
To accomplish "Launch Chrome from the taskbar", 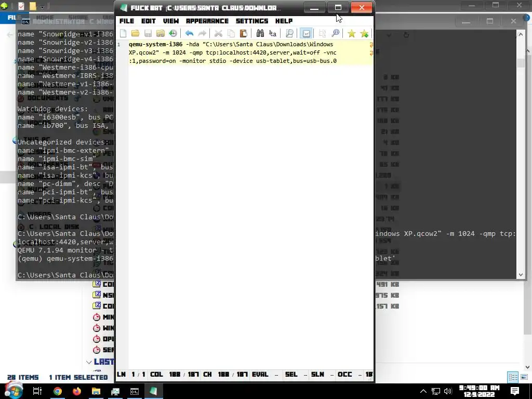I will point(58,391).
